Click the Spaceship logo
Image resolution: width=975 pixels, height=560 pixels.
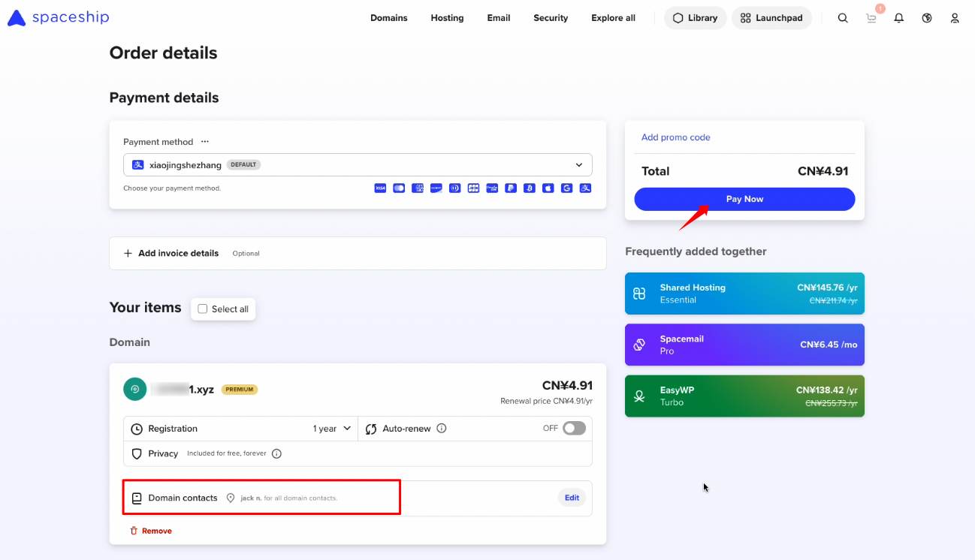tap(59, 18)
